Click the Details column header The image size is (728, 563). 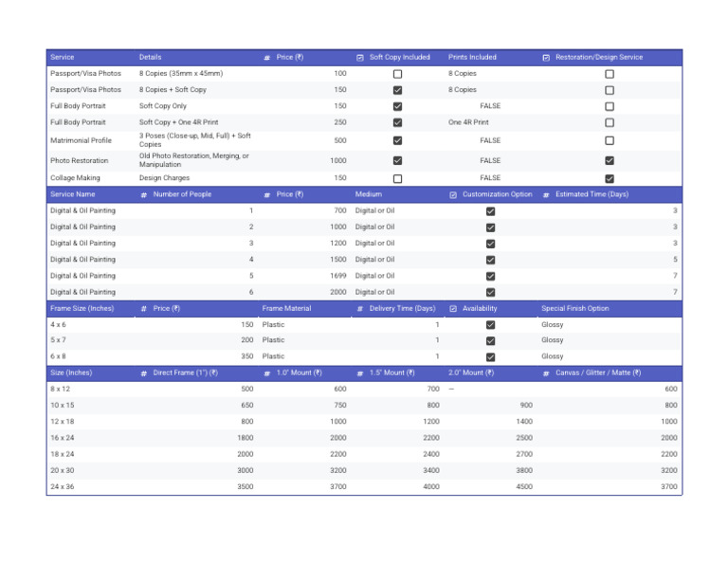tap(150, 57)
